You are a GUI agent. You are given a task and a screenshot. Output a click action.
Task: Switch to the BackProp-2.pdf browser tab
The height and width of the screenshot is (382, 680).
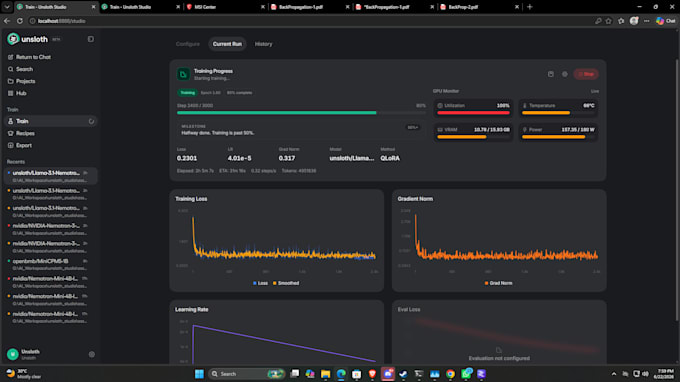coord(479,7)
